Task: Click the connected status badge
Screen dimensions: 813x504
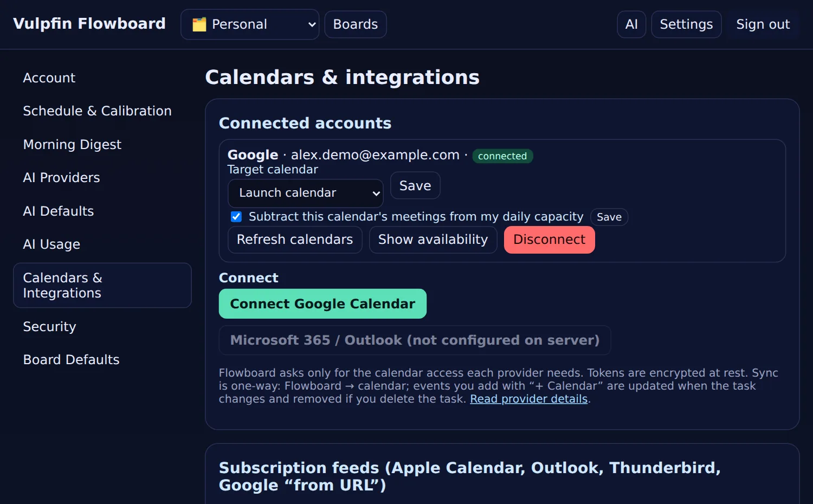Action: tap(502, 156)
